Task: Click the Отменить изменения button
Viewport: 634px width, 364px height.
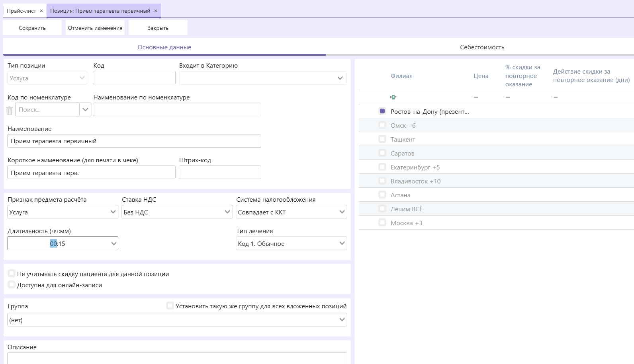Action: point(95,28)
